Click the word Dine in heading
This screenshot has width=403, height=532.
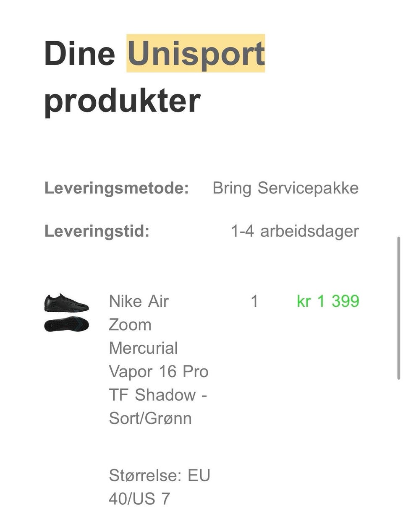[x=80, y=53]
